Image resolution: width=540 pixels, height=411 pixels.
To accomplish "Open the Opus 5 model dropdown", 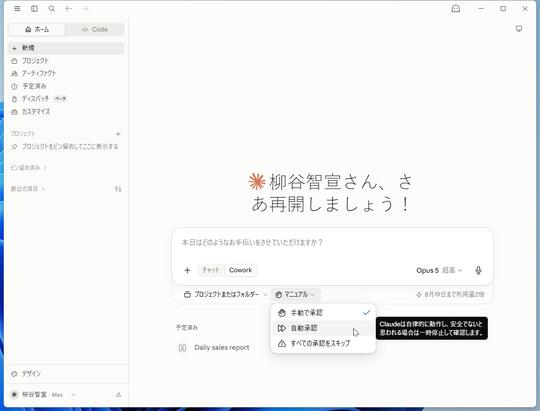I will [x=439, y=270].
